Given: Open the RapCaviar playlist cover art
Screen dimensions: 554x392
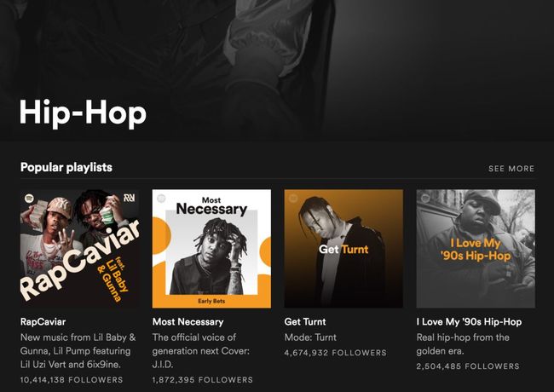Looking at the screenshot, I should (x=80, y=249).
